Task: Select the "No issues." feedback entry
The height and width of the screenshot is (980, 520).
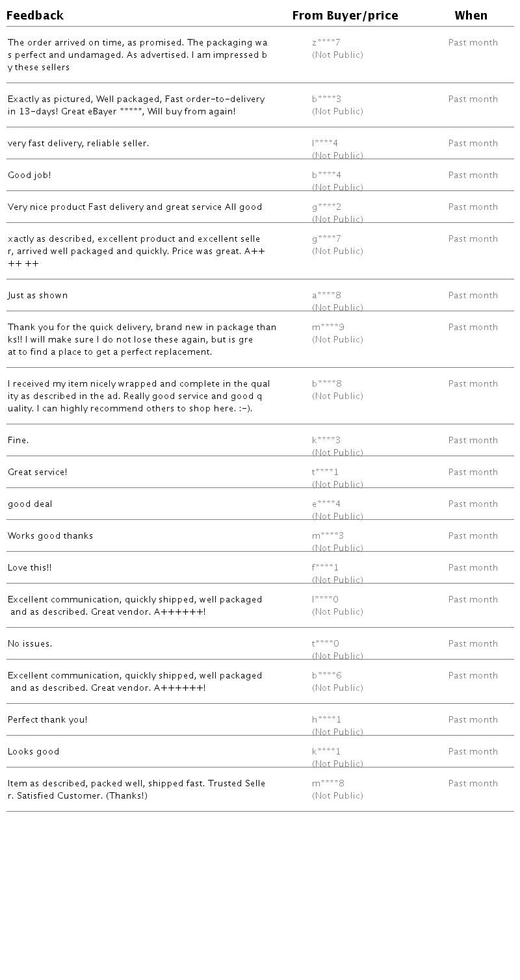Action: point(30,644)
